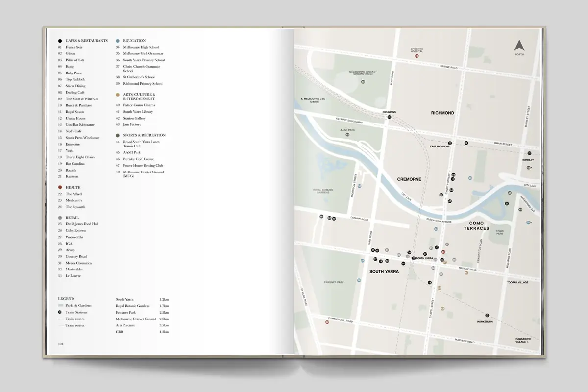
Task: Click the 'Union House' list entry
Action: click(75, 118)
